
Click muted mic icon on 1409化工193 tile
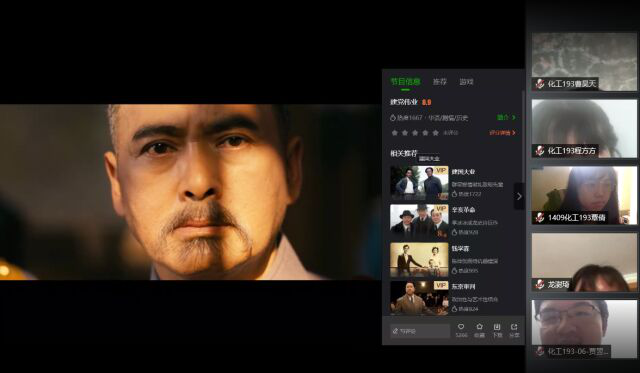pos(540,218)
